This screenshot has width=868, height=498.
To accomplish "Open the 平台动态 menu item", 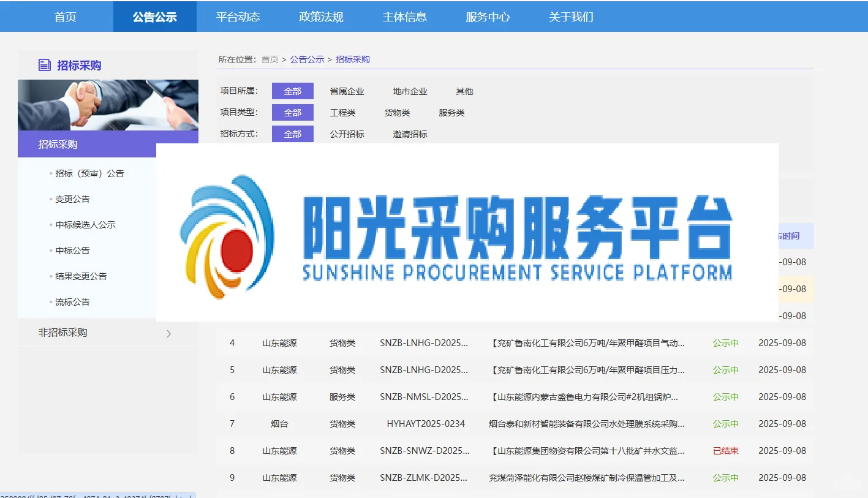I will tap(238, 17).
